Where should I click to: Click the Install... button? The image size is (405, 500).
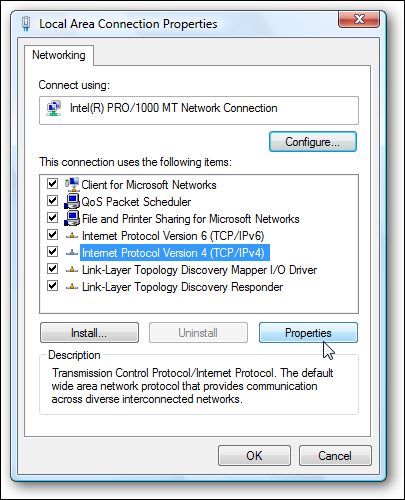pos(89,332)
